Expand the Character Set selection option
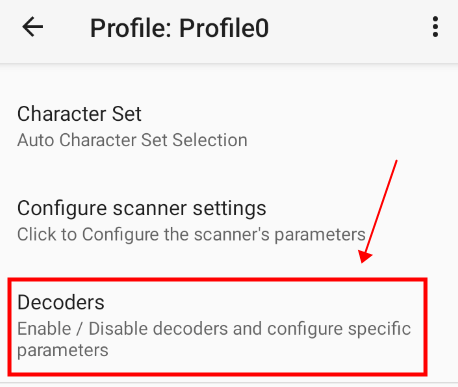 coord(229,126)
